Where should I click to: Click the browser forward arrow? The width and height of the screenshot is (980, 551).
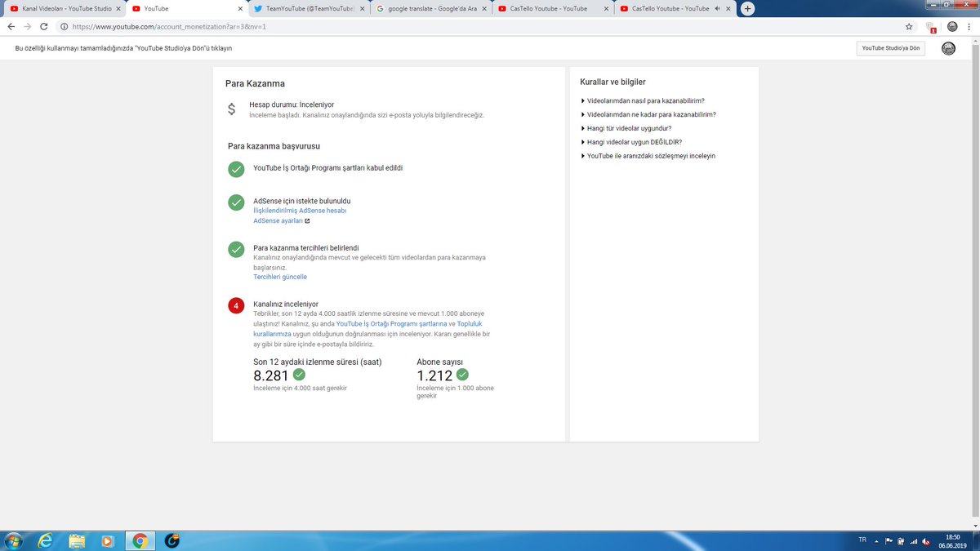pos(29,26)
